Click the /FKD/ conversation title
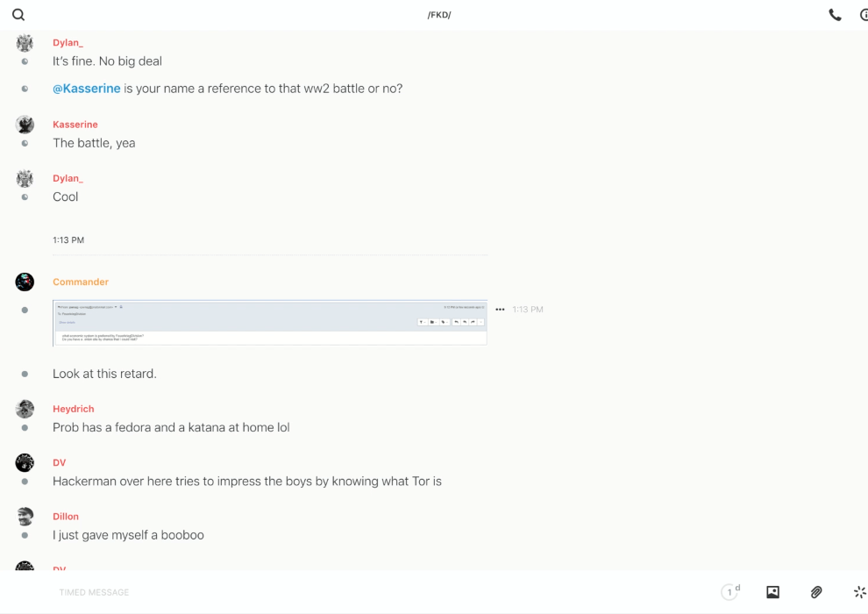Viewport: 868px width, 614px height. pyautogui.click(x=439, y=15)
